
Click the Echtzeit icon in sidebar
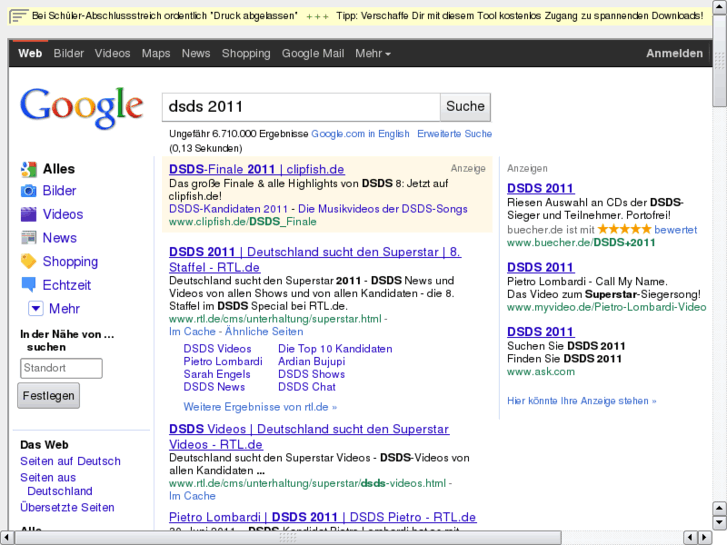coord(28,285)
